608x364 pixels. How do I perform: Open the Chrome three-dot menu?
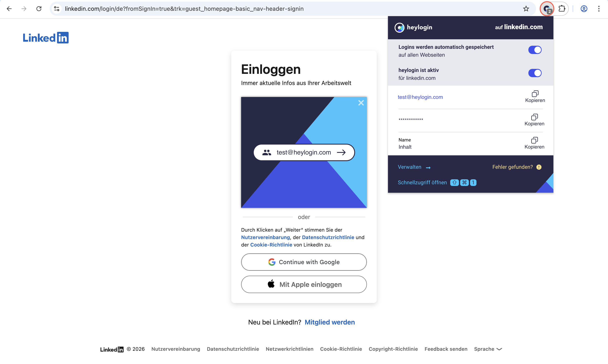[x=599, y=9]
